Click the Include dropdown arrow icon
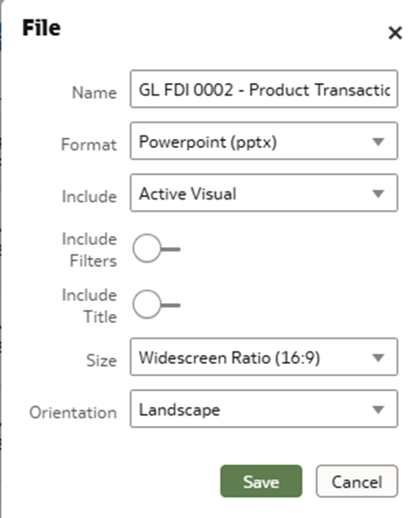The height and width of the screenshot is (518, 420). 378,193
